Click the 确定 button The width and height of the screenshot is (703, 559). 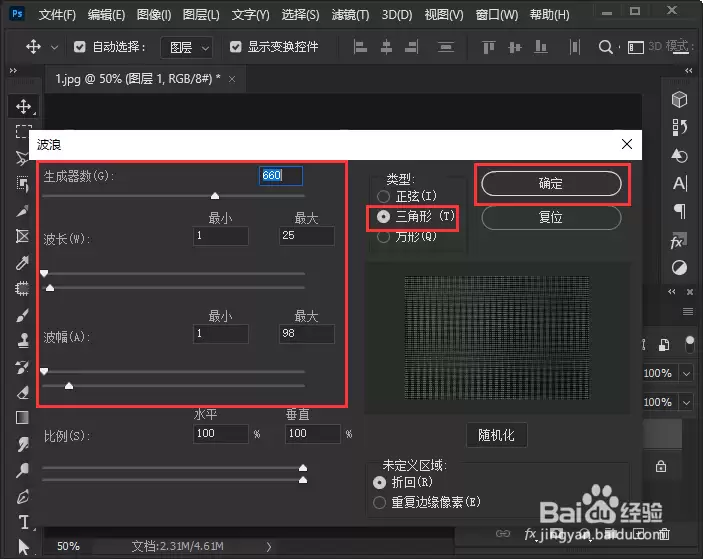point(551,183)
